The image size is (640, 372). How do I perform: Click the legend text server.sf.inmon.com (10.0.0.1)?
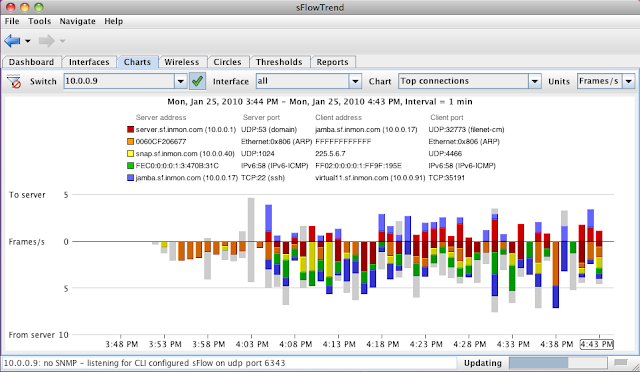(186, 129)
